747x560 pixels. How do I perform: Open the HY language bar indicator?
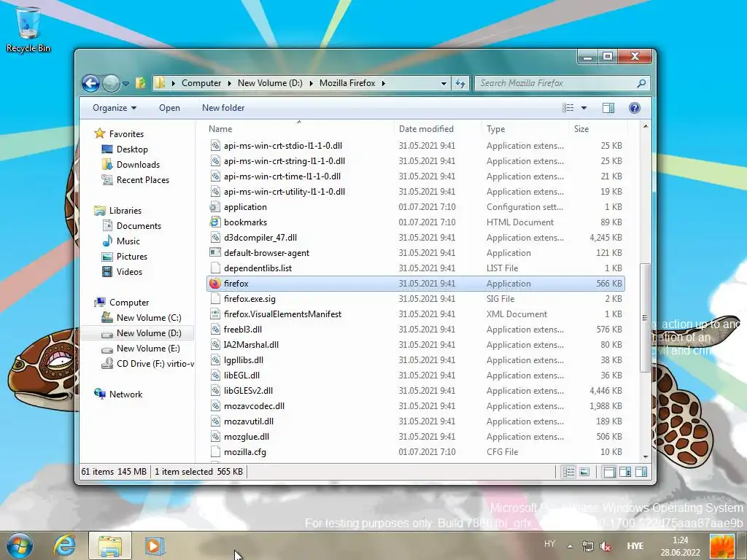tap(549, 543)
